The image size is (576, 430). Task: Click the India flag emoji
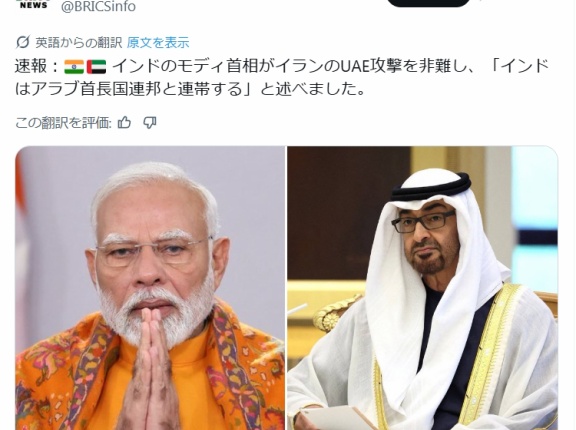tap(74, 67)
